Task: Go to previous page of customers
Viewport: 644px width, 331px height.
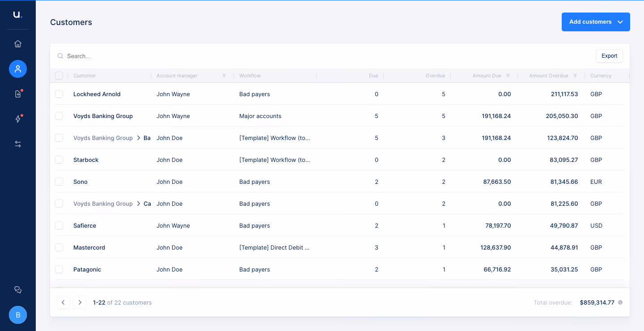Action: pos(64,302)
